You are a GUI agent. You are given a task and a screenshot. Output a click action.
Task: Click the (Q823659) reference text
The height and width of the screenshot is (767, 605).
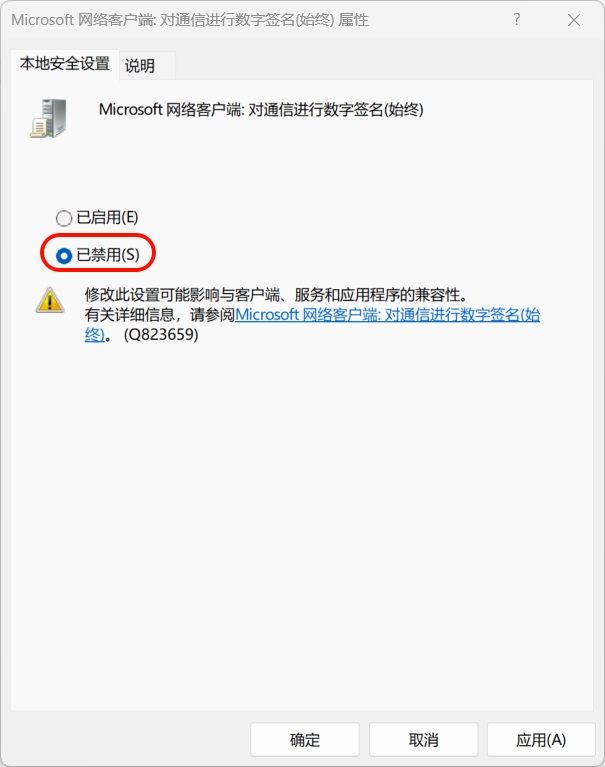[x=161, y=335]
